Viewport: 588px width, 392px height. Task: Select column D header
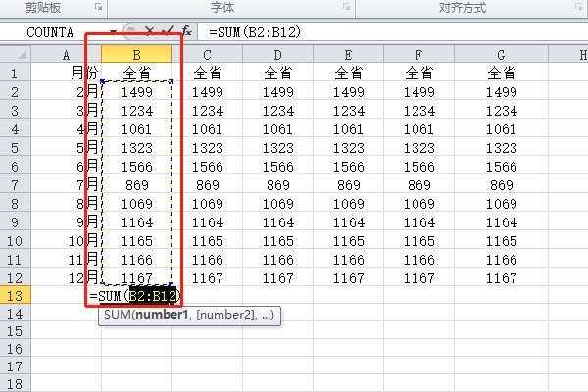(278, 55)
